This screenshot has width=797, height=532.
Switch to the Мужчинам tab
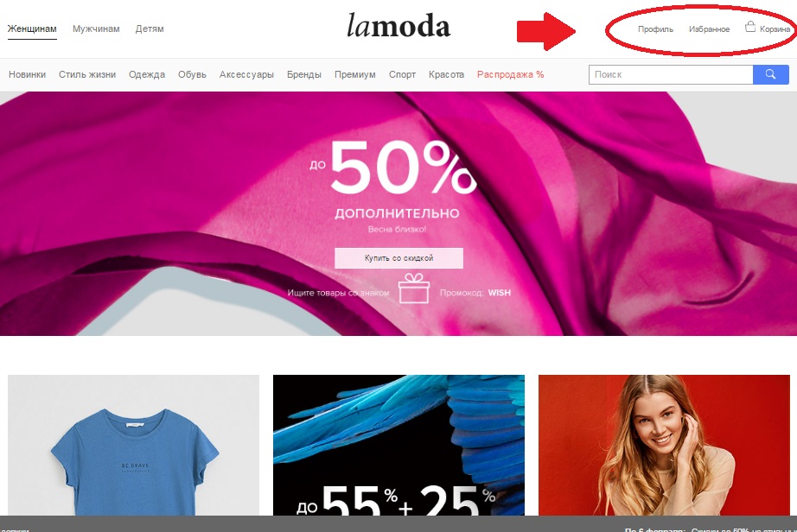coord(96,29)
